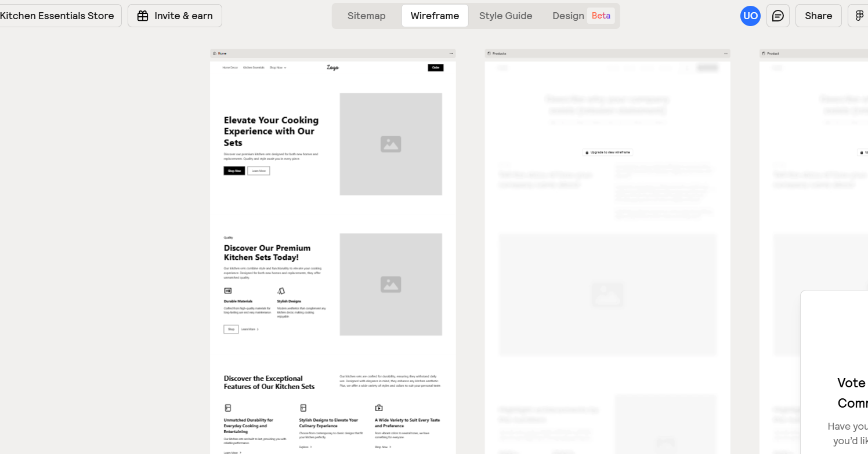Click the outlined Learn More hero button
The height and width of the screenshot is (454, 868).
click(x=259, y=171)
